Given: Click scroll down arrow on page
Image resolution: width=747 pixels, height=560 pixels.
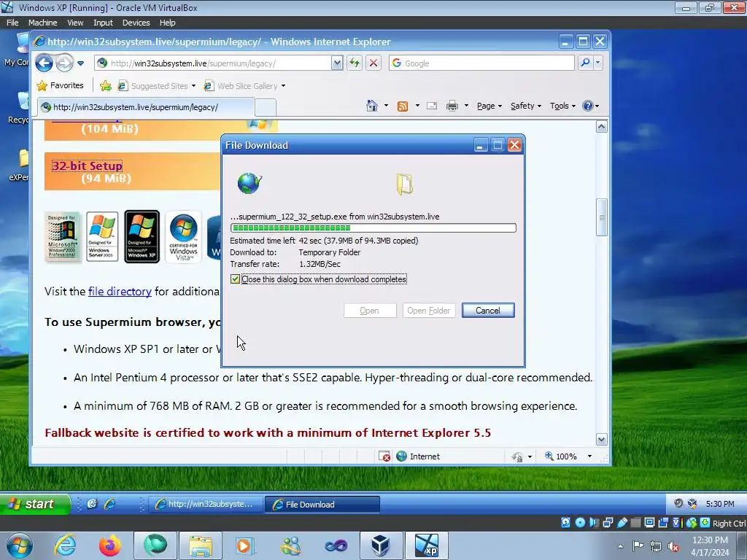Looking at the screenshot, I should tap(602, 440).
